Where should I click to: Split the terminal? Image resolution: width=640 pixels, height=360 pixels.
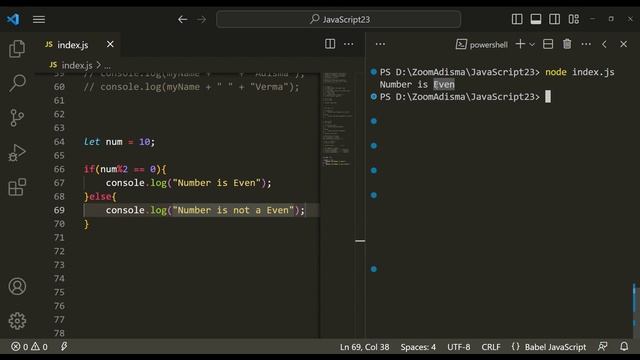548,44
